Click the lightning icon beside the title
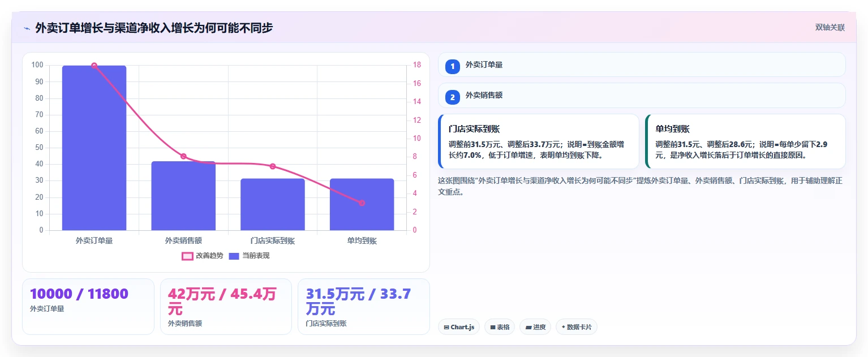Screen dimensions: 868x357 (x=27, y=28)
